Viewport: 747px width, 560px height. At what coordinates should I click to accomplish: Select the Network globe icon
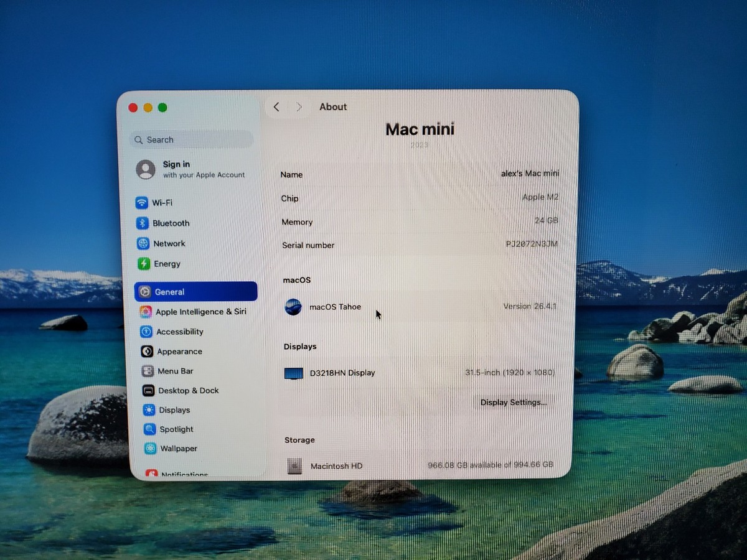pos(143,243)
